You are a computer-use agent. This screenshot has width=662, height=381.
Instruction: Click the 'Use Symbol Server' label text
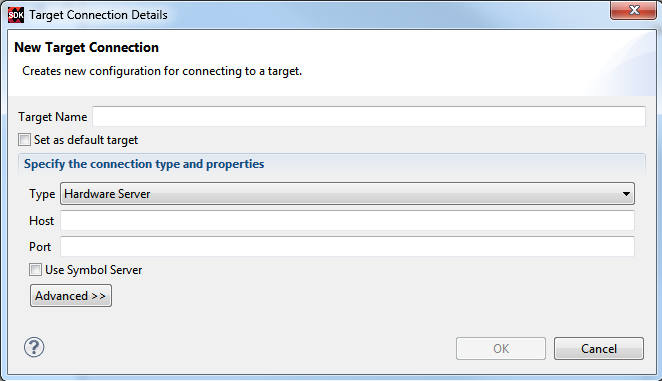[94, 270]
